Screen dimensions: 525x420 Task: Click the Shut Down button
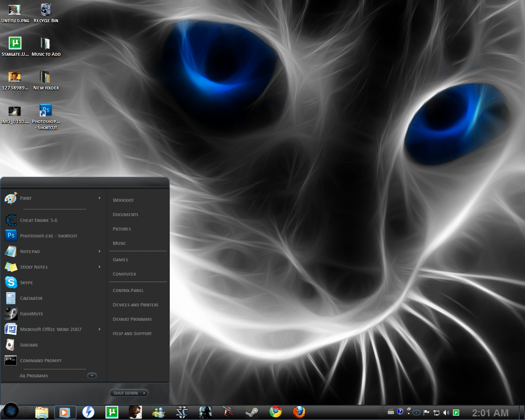coord(126,393)
